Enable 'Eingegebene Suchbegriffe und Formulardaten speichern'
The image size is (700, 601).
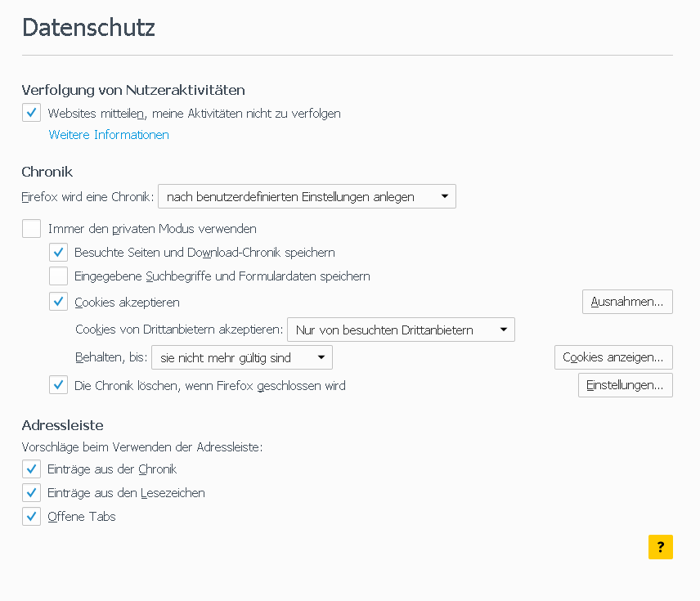58,276
